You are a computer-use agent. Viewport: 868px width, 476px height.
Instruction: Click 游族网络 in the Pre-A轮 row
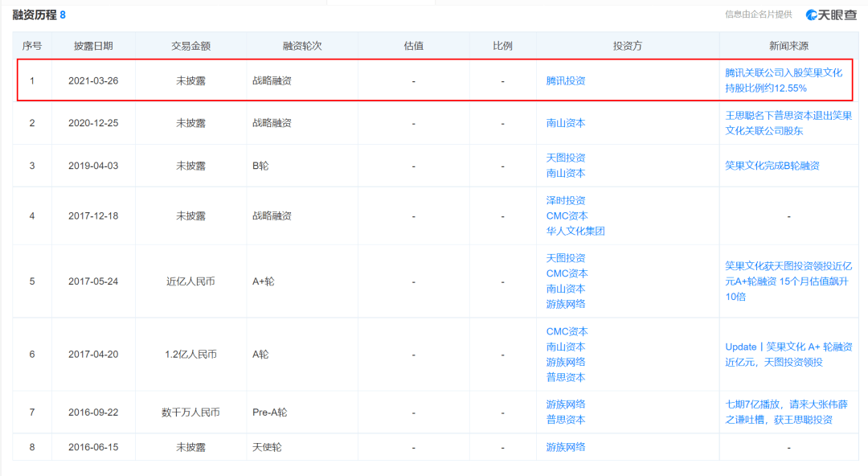point(565,404)
